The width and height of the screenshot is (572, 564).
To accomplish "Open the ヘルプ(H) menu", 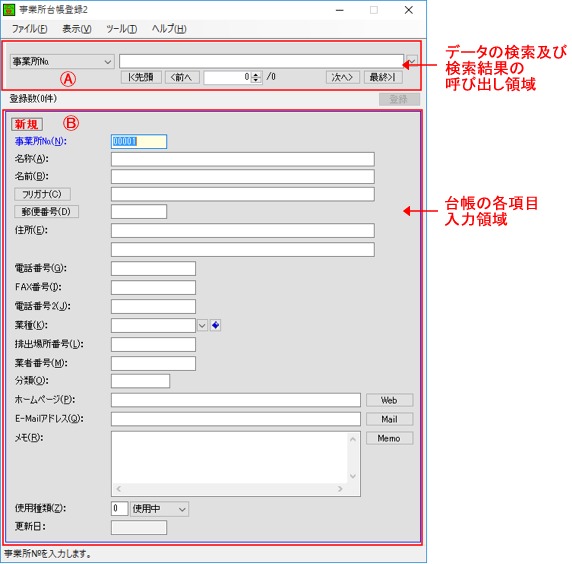I will (x=169, y=29).
